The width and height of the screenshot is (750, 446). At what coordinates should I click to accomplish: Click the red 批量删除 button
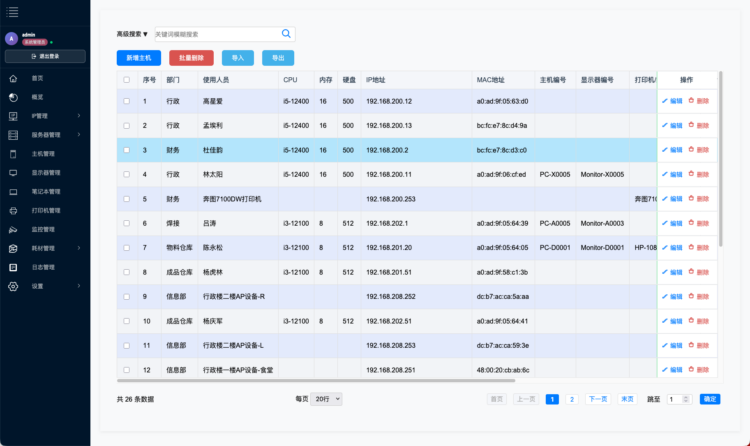pyautogui.click(x=191, y=58)
